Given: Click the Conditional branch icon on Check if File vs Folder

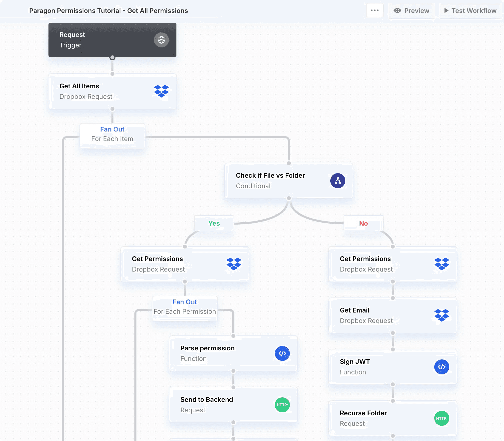Looking at the screenshot, I should click(337, 181).
